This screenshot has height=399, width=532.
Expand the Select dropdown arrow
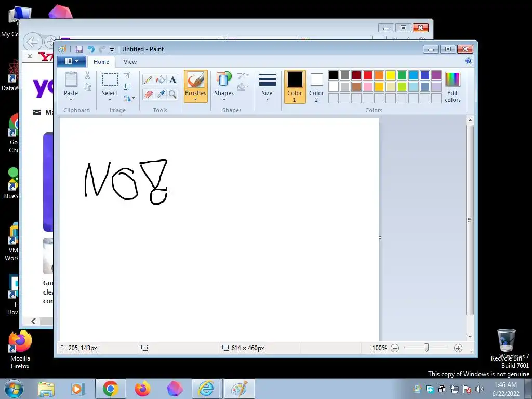click(x=110, y=99)
